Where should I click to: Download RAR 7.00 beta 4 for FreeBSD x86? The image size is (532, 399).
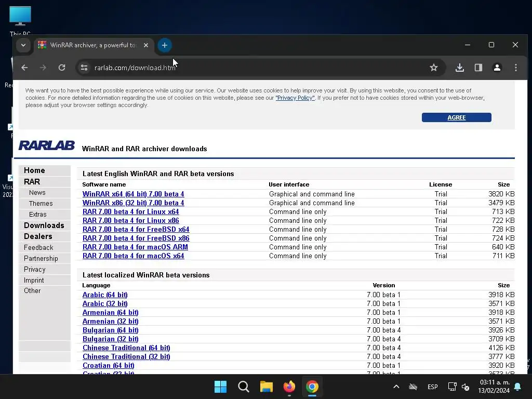point(136,238)
